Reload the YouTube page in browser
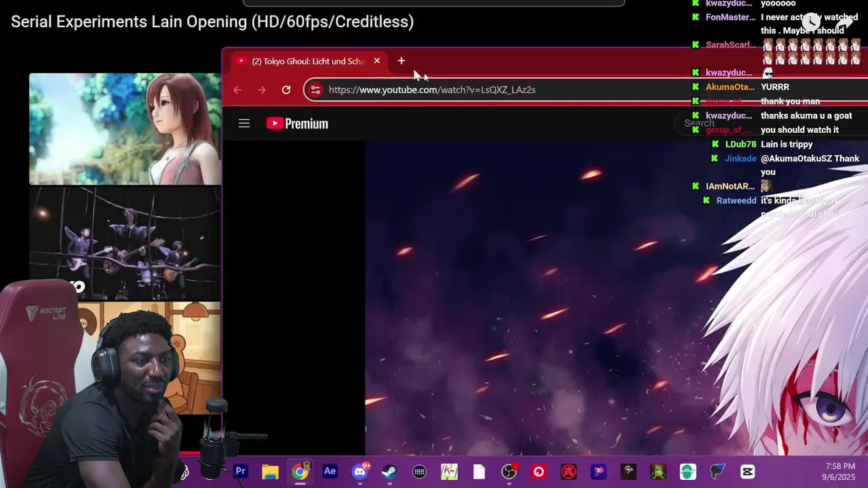Viewport: 868px width, 488px height. coord(286,89)
